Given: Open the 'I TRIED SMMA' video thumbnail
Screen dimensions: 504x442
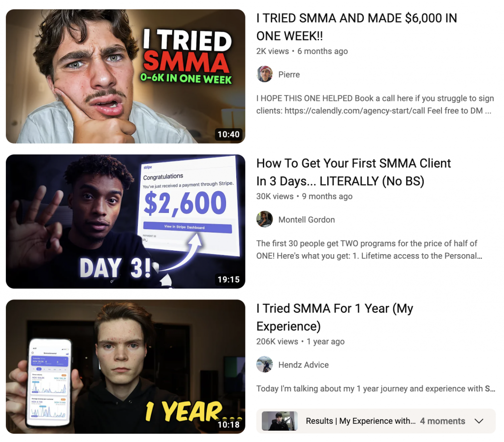Looking at the screenshot, I should coord(126,76).
